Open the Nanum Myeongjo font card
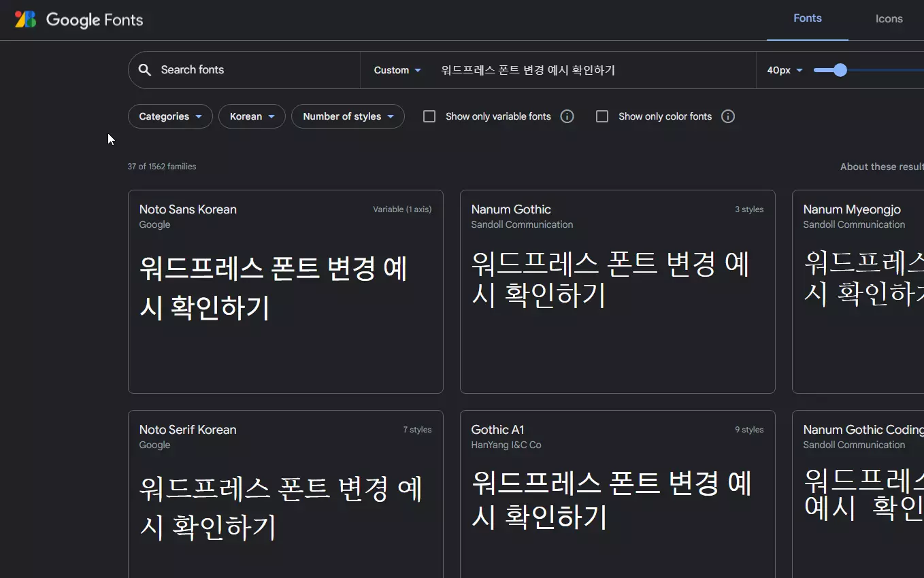This screenshot has height=578, width=924. [858, 292]
